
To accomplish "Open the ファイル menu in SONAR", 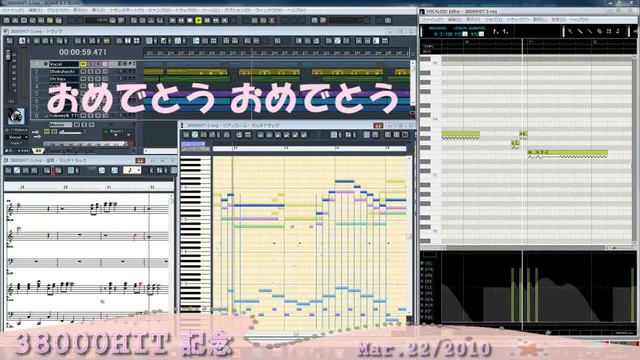I will point(13,10).
